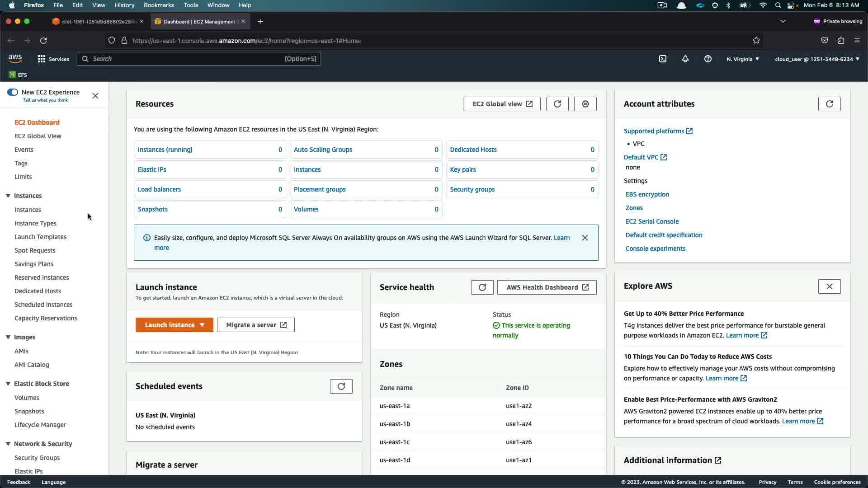Screen dimensions: 868x488
Task: Switch to the first browser tab
Action: 97,21
